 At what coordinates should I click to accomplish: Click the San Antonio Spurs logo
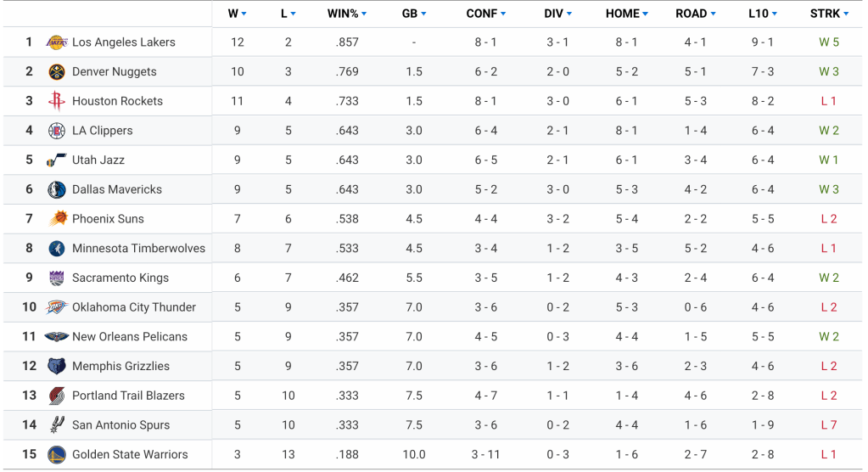57,424
